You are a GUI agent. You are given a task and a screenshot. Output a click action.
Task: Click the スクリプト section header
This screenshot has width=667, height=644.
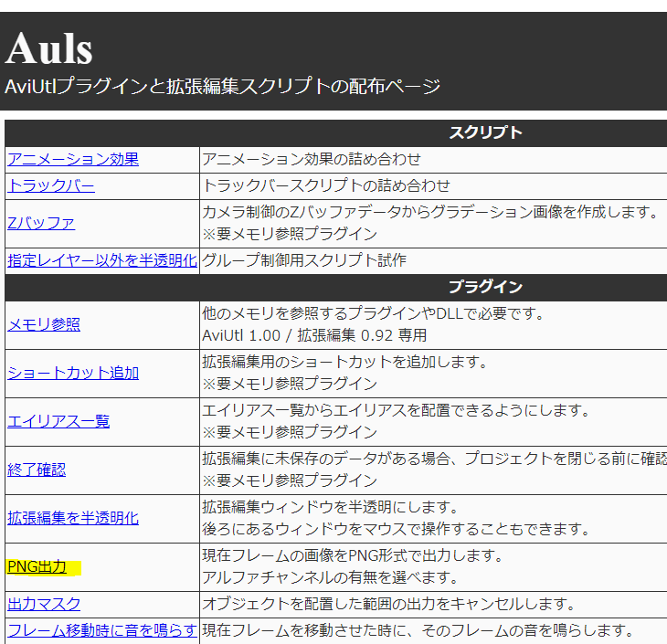pos(485,133)
